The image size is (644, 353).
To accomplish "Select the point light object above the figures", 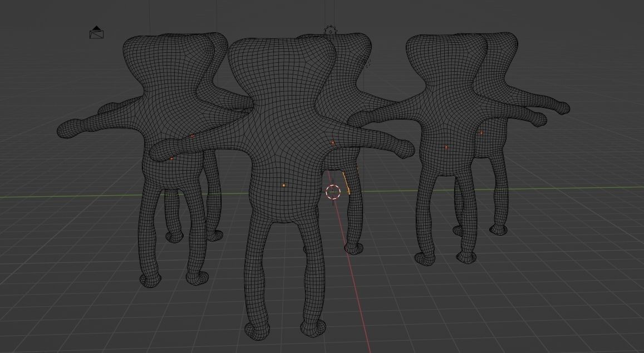I will [x=330, y=31].
